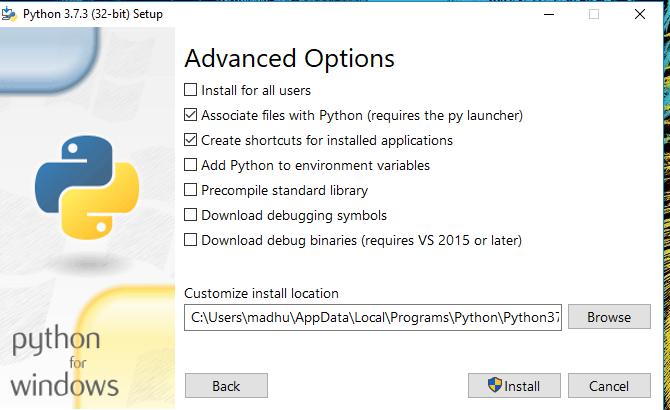Uncheck Create shortcuts for installed applications
Viewport: 670px width, 410px height.
pos(191,140)
